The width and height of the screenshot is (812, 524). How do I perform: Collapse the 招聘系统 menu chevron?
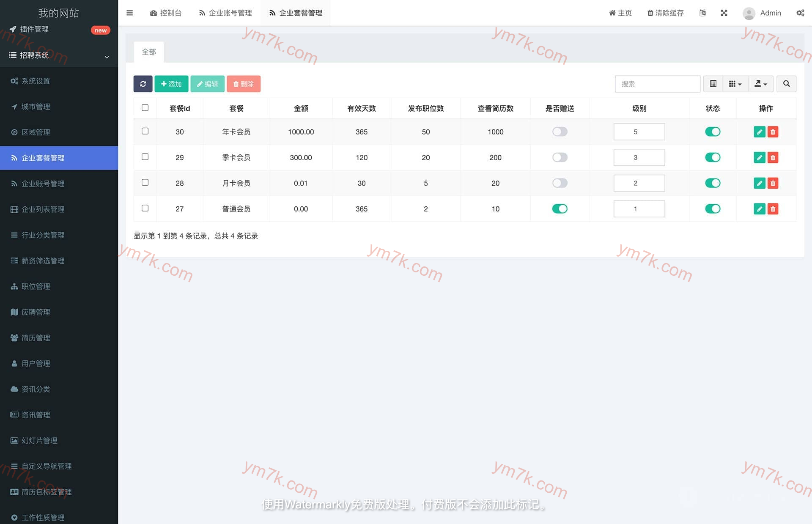[x=107, y=57]
